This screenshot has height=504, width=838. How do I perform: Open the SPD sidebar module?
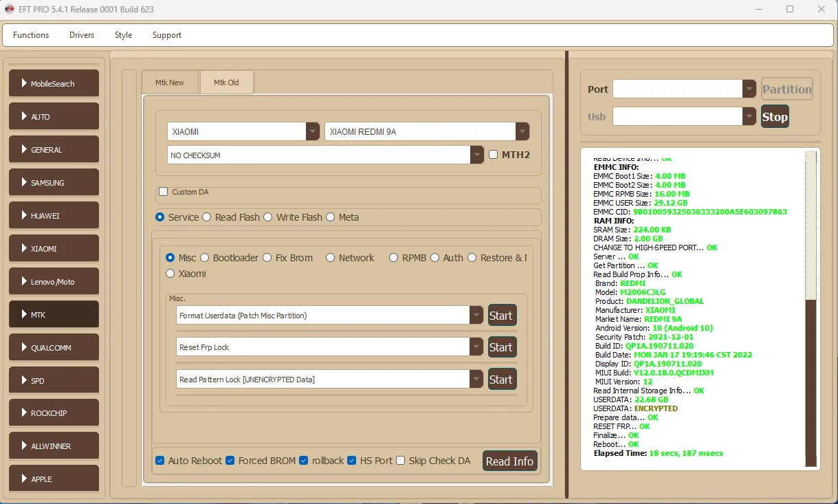[x=54, y=380]
